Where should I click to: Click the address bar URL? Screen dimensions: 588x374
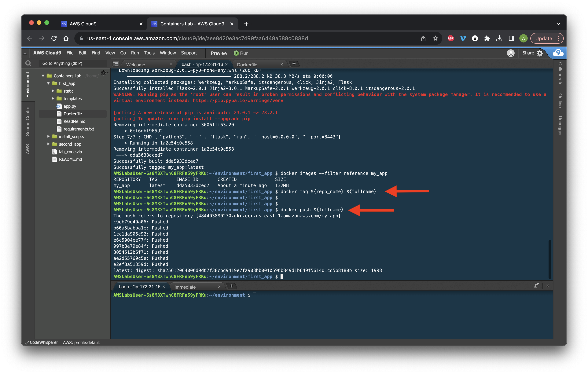pyautogui.click(x=197, y=38)
